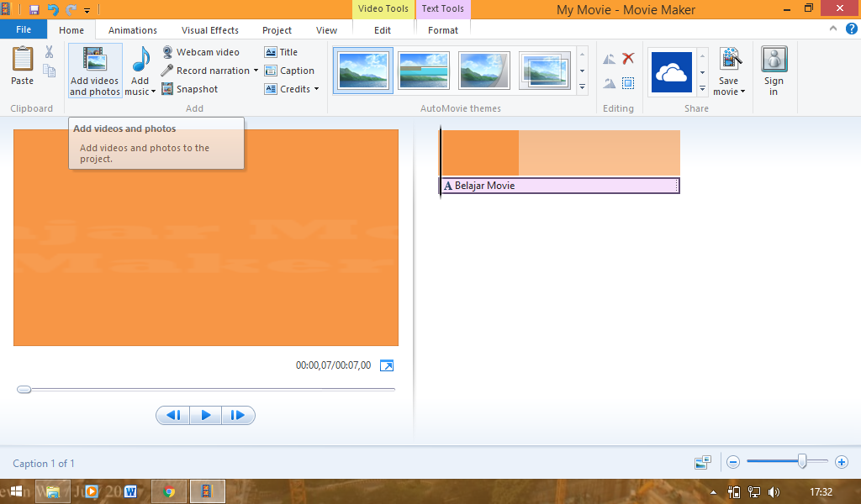Show next row of AutoMovie themes
This screenshot has height=504, width=861.
(582, 71)
